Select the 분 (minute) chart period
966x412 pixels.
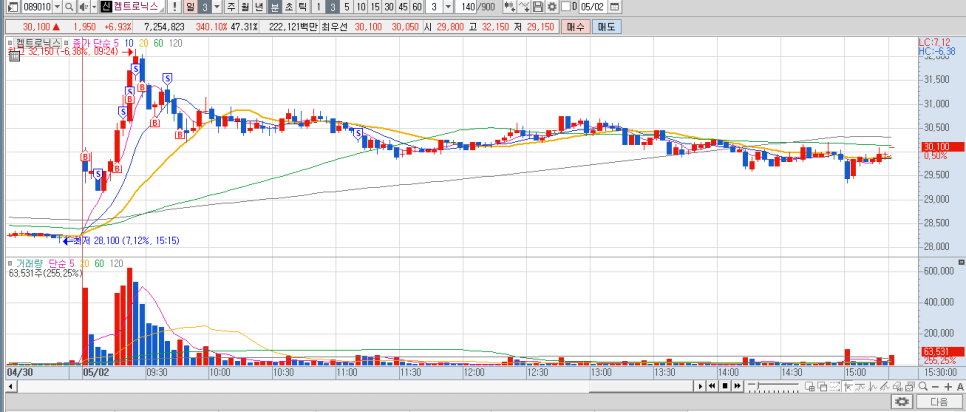274,7
